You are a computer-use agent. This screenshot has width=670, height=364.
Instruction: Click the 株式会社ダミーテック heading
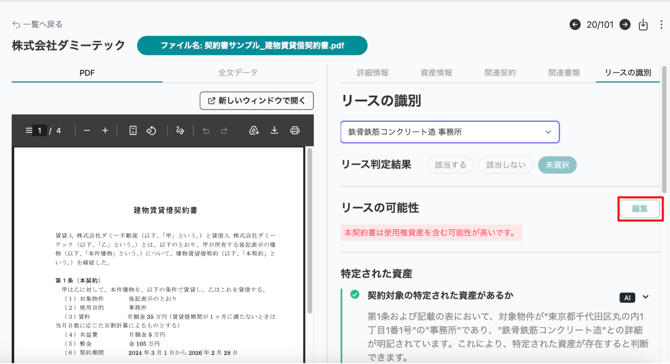[69, 45]
